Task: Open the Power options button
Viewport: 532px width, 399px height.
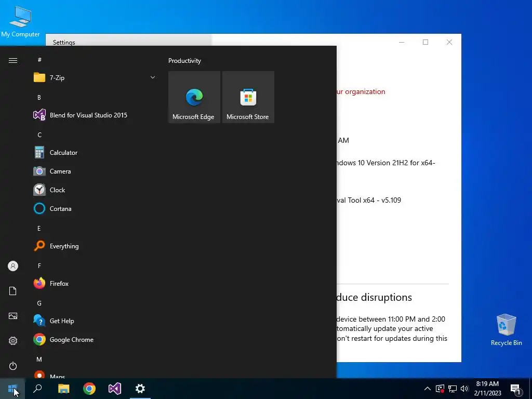Action: [x=13, y=366]
